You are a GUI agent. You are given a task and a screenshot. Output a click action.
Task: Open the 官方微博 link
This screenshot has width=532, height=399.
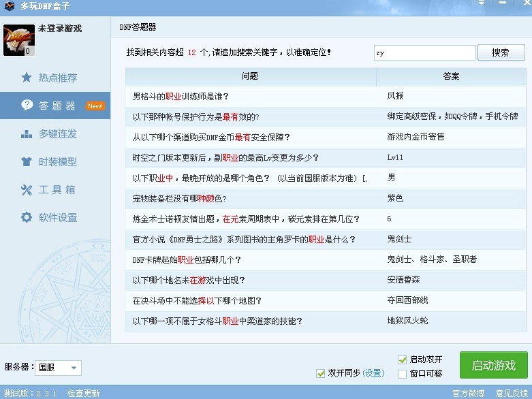(468, 394)
